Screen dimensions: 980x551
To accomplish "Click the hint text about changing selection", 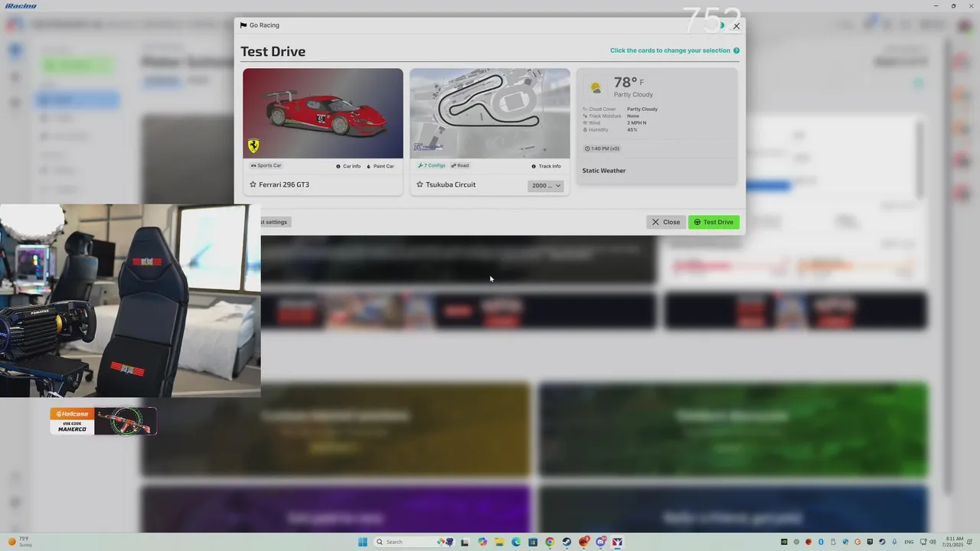I will (670, 51).
